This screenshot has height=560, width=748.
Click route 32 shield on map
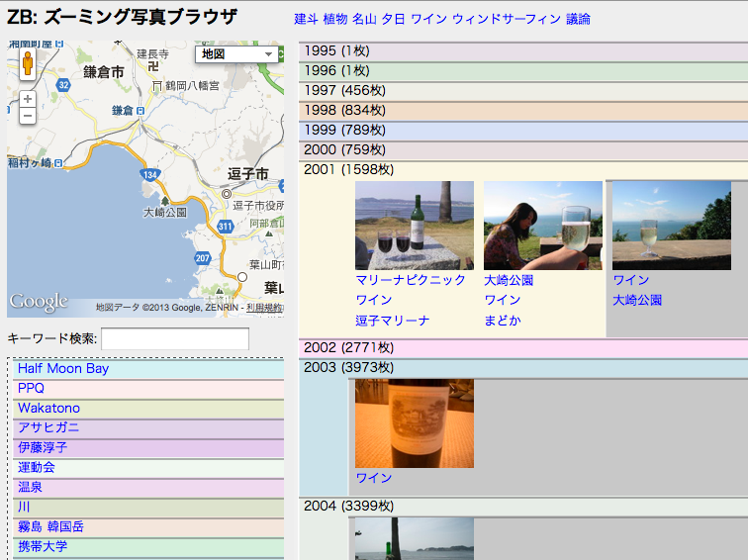[63, 85]
